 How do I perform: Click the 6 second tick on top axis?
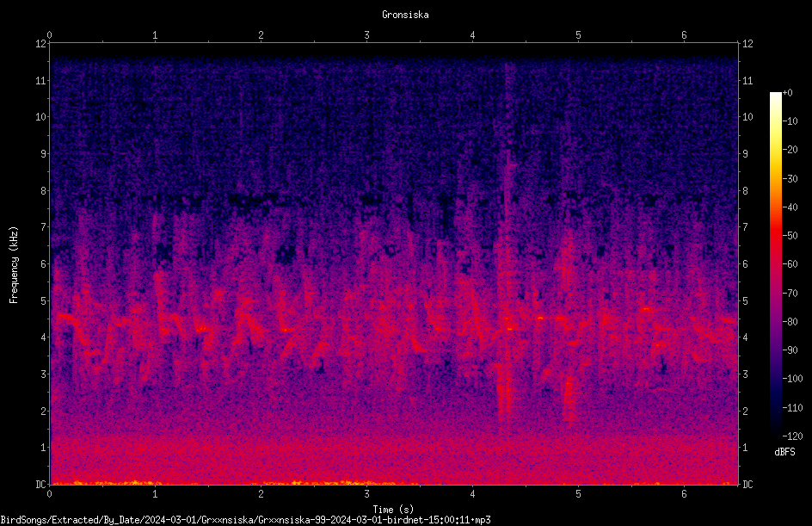click(x=684, y=35)
